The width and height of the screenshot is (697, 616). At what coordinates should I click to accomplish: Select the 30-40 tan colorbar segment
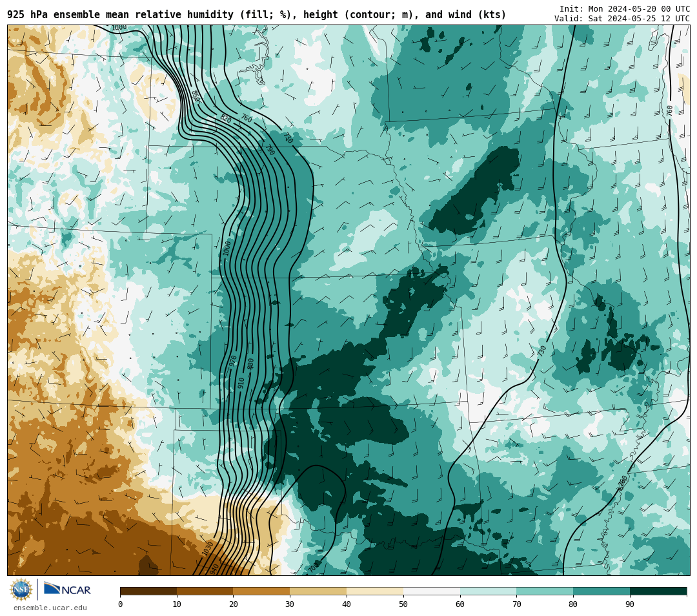318,591
